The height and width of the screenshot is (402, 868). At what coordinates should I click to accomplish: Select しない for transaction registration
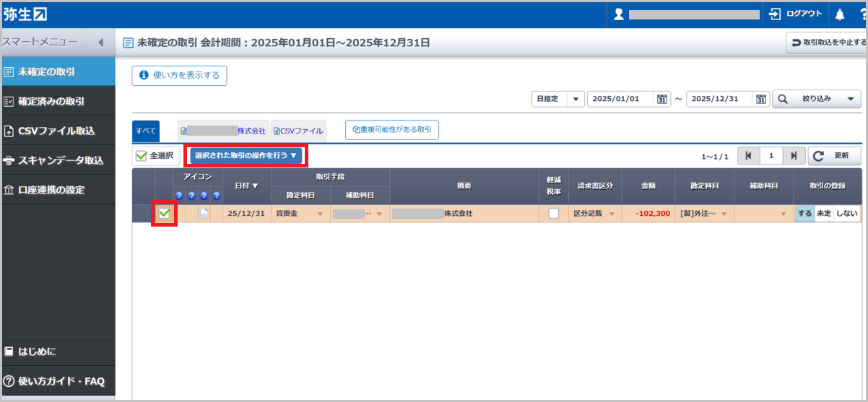[x=846, y=214]
